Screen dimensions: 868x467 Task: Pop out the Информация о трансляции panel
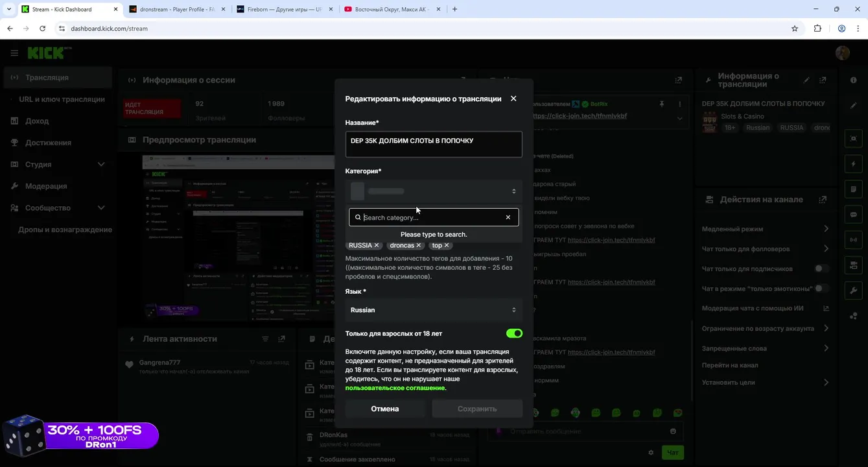[x=823, y=80]
